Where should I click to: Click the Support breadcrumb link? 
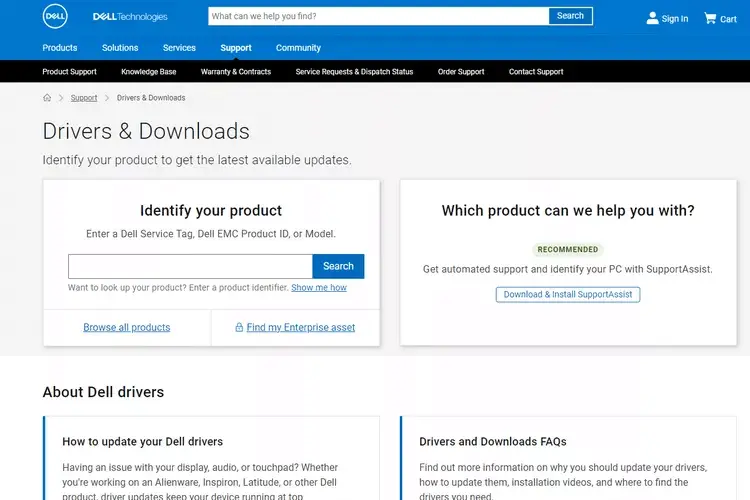pos(84,98)
